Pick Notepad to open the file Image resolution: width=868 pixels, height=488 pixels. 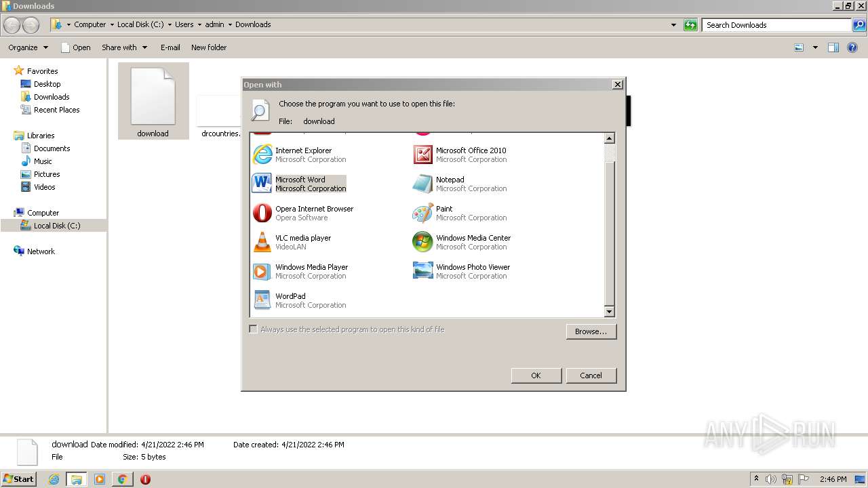(460, 184)
